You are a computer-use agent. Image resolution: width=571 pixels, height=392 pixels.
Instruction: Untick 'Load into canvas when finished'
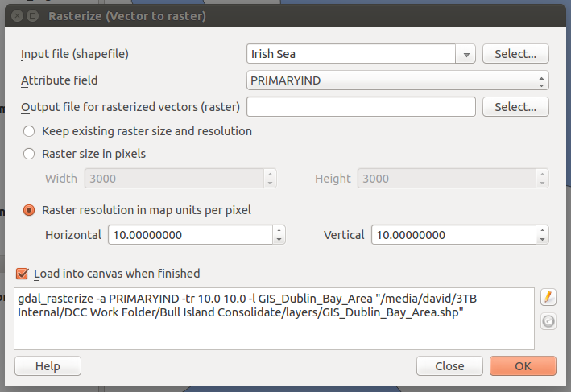(23, 274)
